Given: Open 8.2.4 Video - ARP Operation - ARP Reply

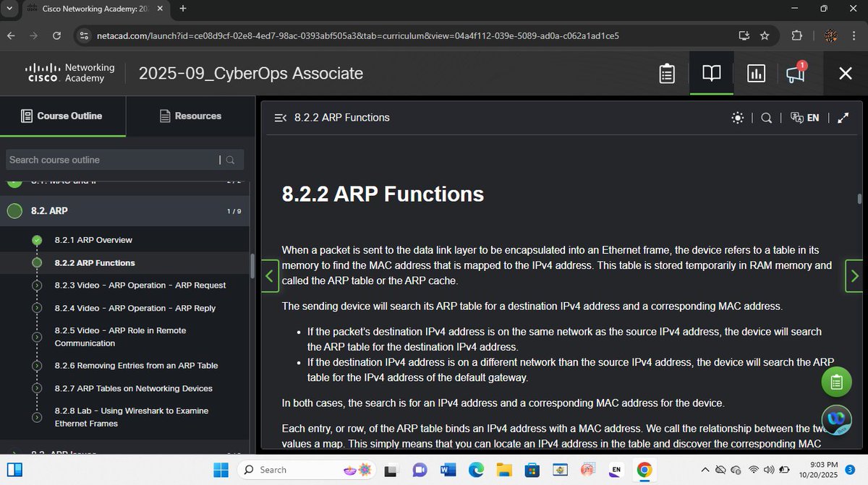Looking at the screenshot, I should click(135, 308).
